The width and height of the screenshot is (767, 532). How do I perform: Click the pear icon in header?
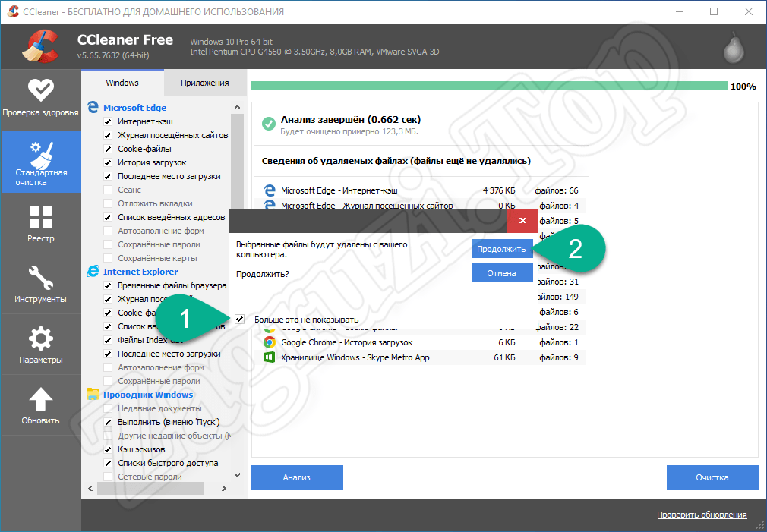point(734,47)
